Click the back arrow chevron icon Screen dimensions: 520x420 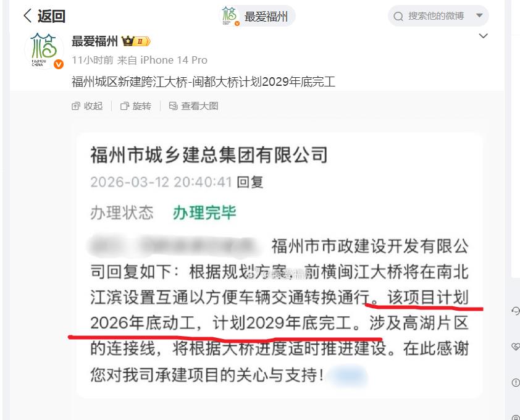28,15
